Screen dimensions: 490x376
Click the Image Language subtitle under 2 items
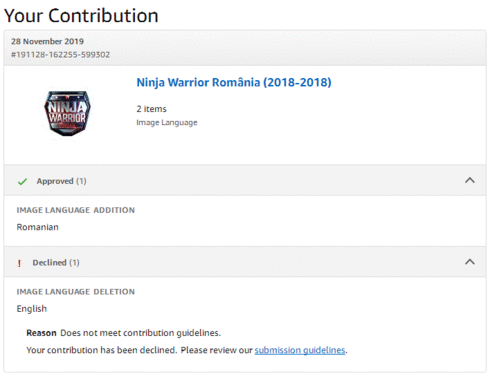167,123
